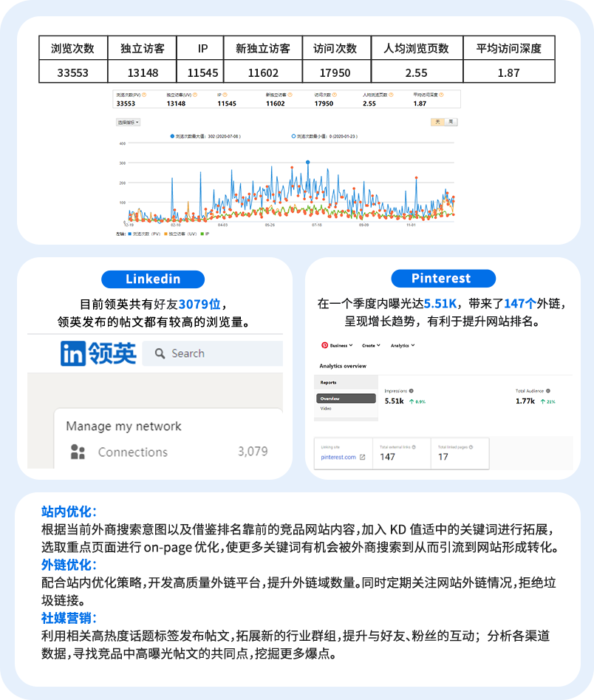The width and height of the screenshot is (594, 700).
Task: Open the Pinterest Business dropdown
Action: pyautogui.click(x=341, y=345)
